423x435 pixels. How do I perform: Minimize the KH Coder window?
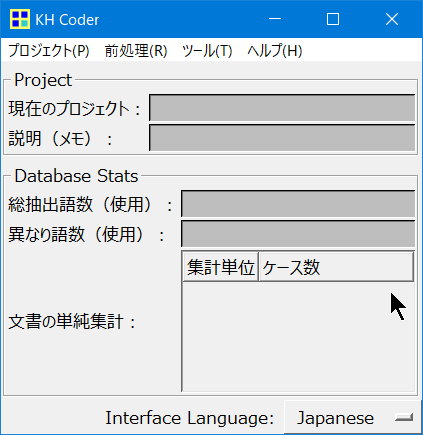[275, 19]
